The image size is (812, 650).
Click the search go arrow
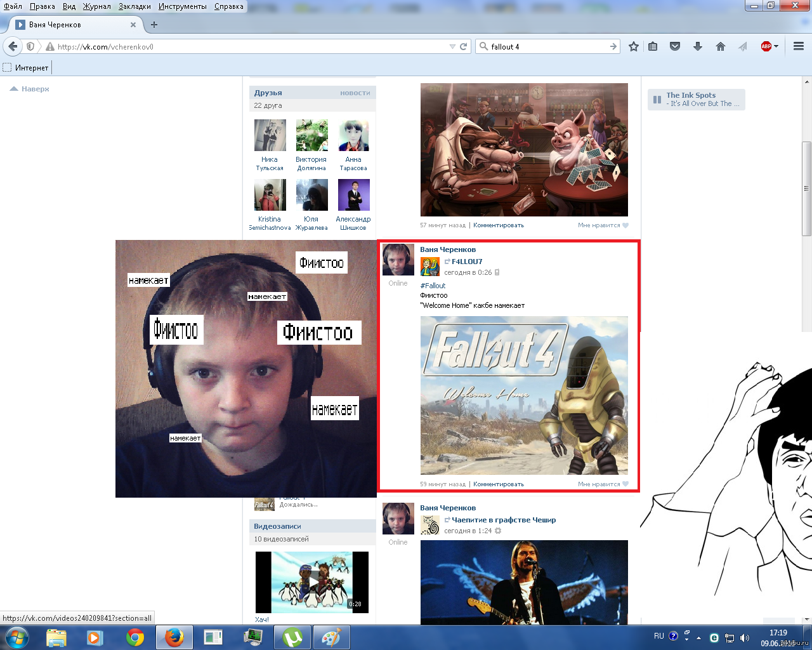coord(613,46)
